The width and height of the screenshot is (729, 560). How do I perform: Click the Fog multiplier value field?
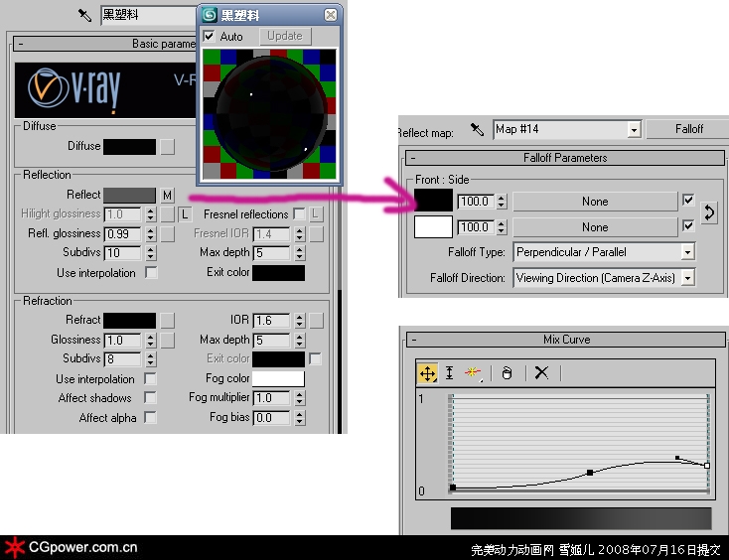tap(272, 398)
